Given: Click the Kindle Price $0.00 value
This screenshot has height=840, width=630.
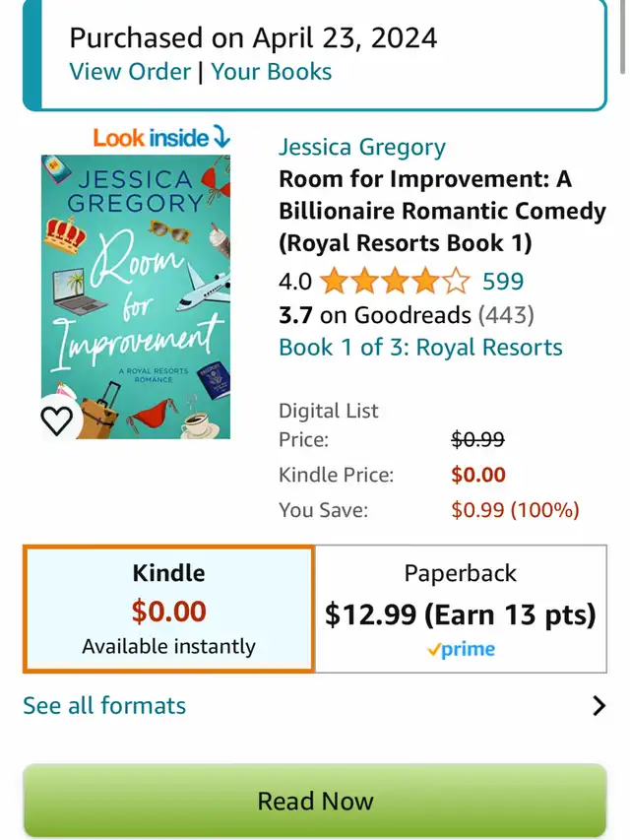Looking at the screenshot, I should click(478, 475).
